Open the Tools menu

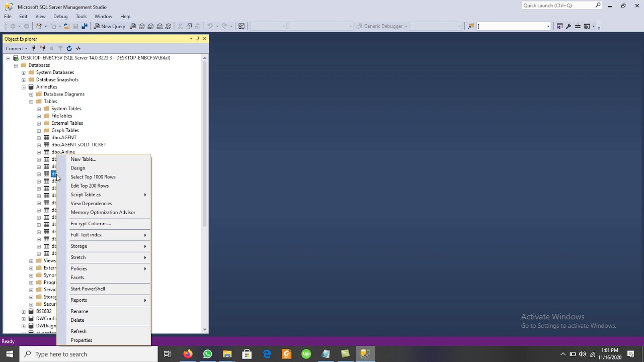click(81, 17)
